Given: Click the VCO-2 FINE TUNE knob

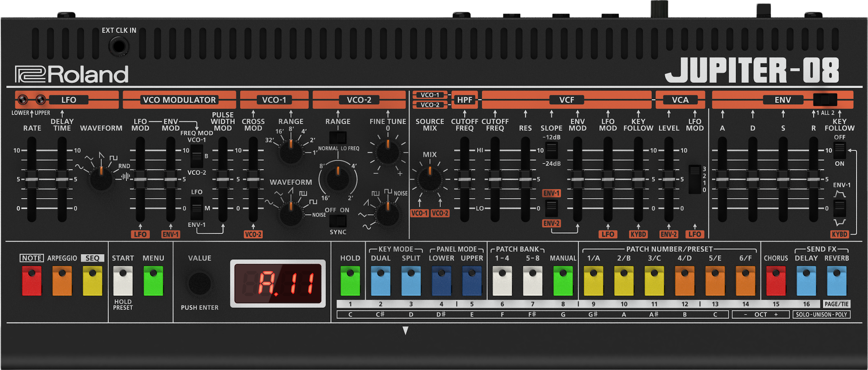Looking at the screenshot, I should coord(388,152).
